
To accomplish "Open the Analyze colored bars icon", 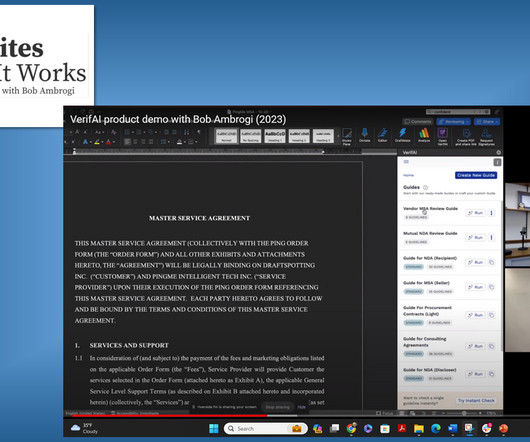I will pos(424,134).
